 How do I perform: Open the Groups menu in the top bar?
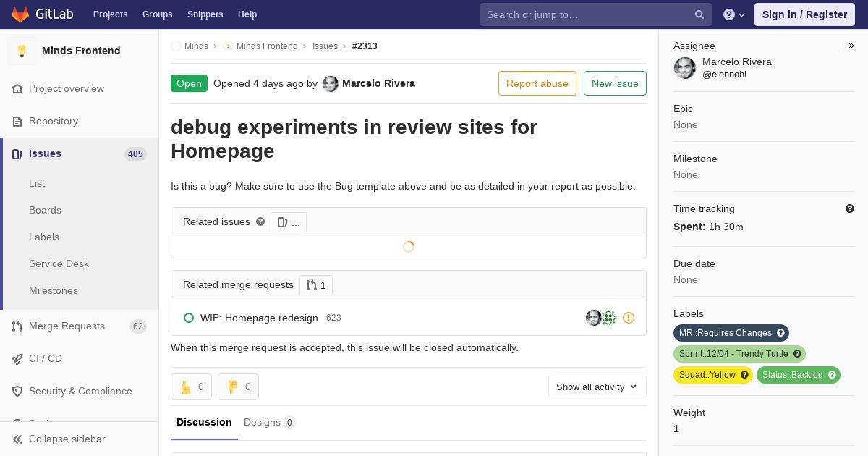[157, 14]
